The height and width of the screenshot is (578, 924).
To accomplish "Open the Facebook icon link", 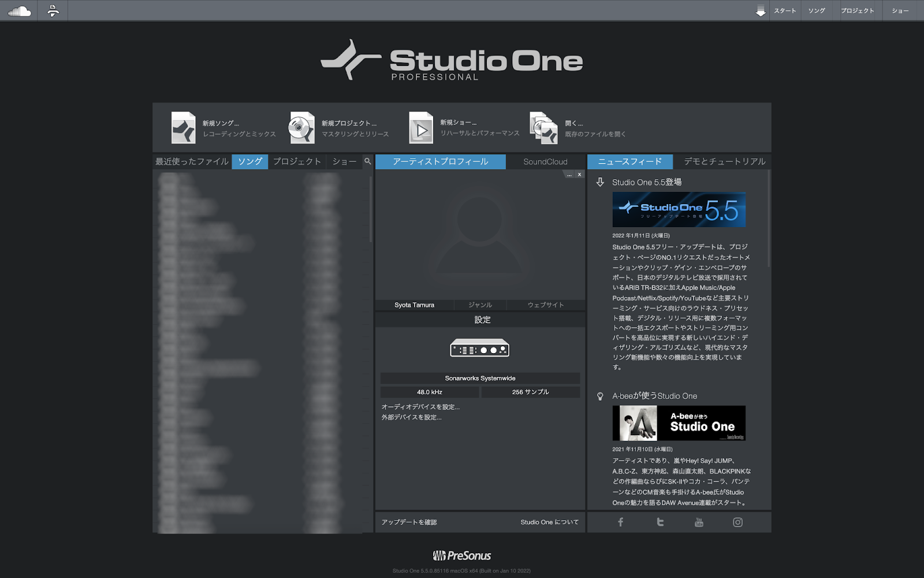I will tap(621, 522).
